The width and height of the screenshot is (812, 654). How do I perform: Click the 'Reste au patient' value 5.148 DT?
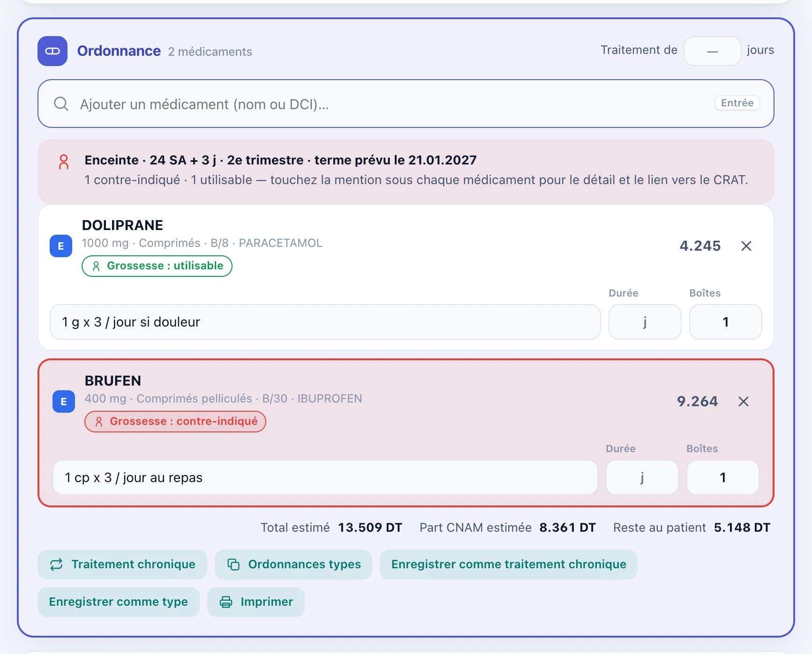[742, 528]
